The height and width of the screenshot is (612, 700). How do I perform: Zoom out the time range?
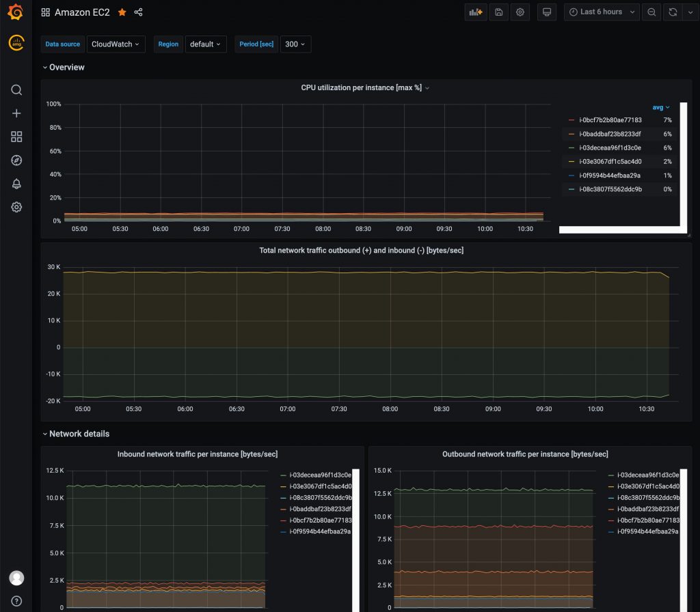(x=651, y=12)
